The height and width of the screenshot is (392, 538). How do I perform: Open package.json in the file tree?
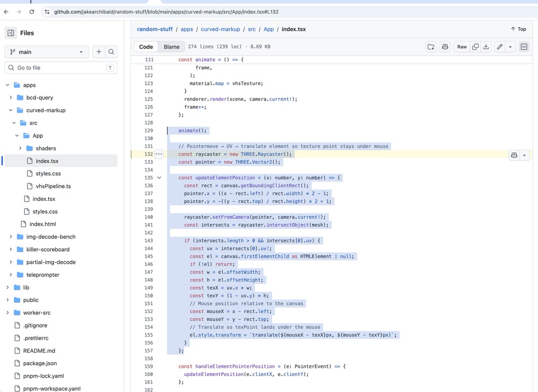tap(40, 363)
